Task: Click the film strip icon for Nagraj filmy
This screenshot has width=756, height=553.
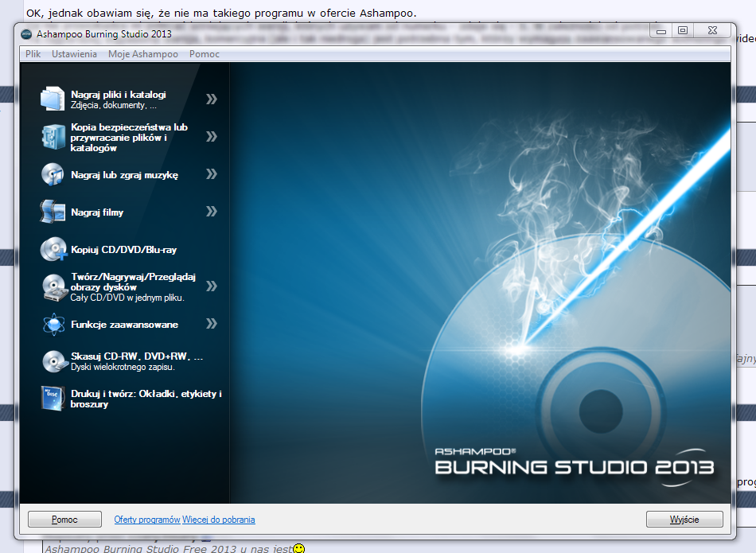Action: click(53, 212)
